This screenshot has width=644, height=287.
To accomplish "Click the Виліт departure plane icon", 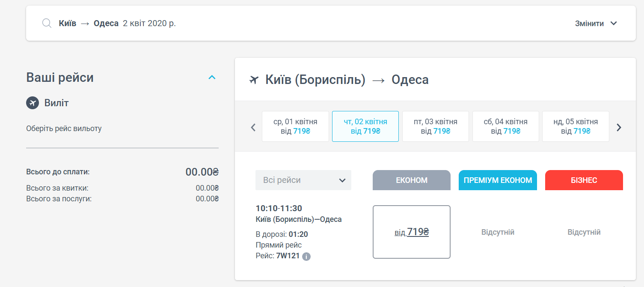I will pos(33,103).
